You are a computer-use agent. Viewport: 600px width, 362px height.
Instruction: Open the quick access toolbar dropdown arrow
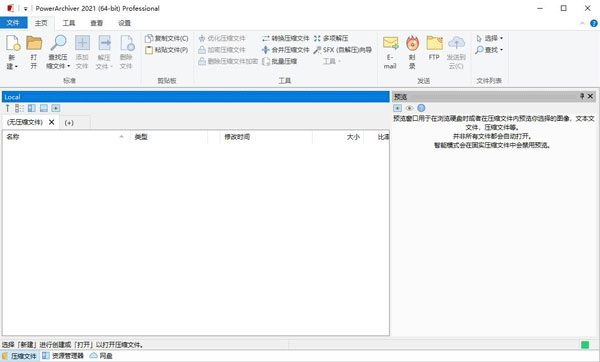(x=25, y=8)
